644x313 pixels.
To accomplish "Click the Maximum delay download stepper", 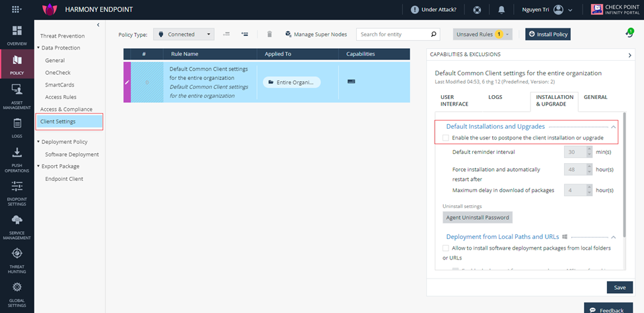I will point(589,190).
